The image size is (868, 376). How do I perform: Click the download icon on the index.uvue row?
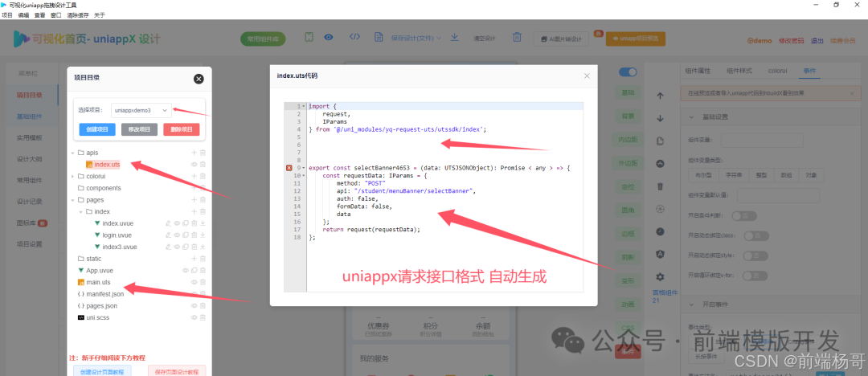point(203,223)
